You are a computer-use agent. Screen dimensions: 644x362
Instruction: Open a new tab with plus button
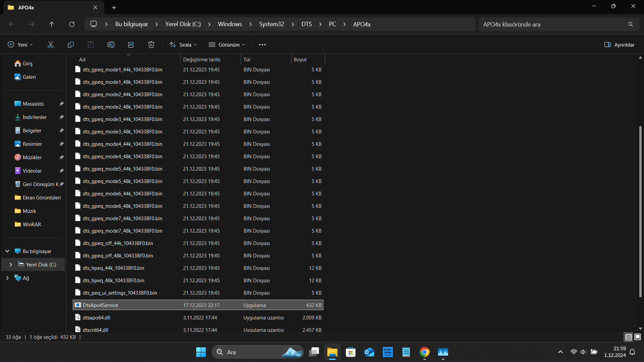[114, 7]
